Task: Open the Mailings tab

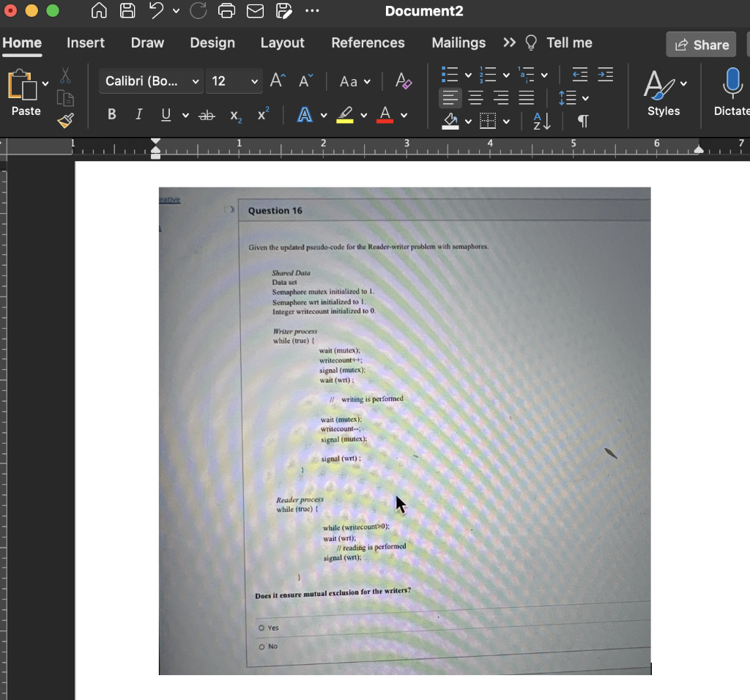Action: click(x=458, y=42)
